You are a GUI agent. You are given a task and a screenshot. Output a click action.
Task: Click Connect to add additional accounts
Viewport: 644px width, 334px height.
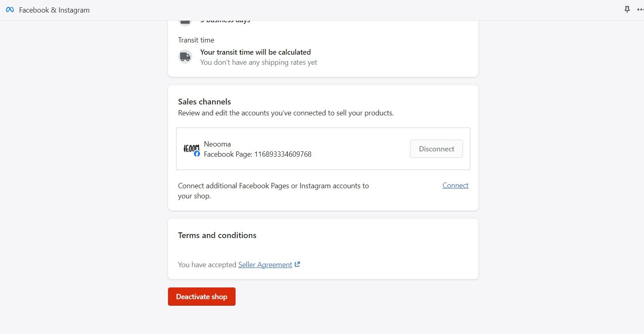[x=455, y=185]
